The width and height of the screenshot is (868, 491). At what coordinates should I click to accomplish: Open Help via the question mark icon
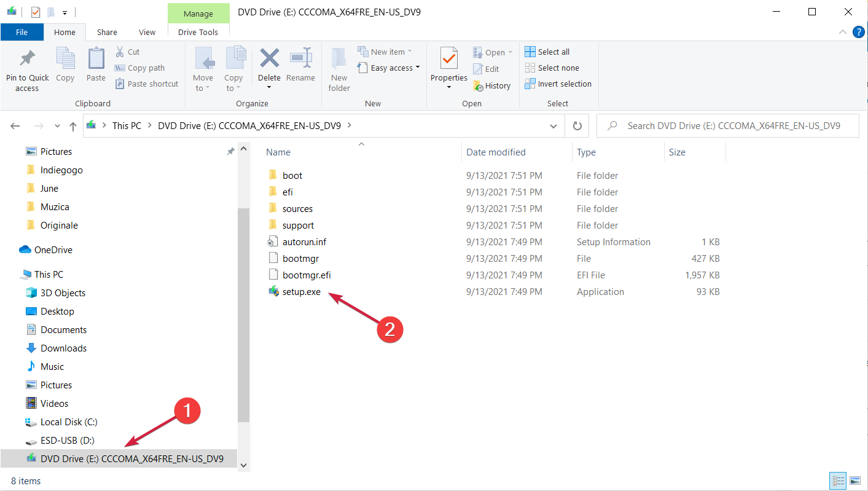[x=859, y=32]
